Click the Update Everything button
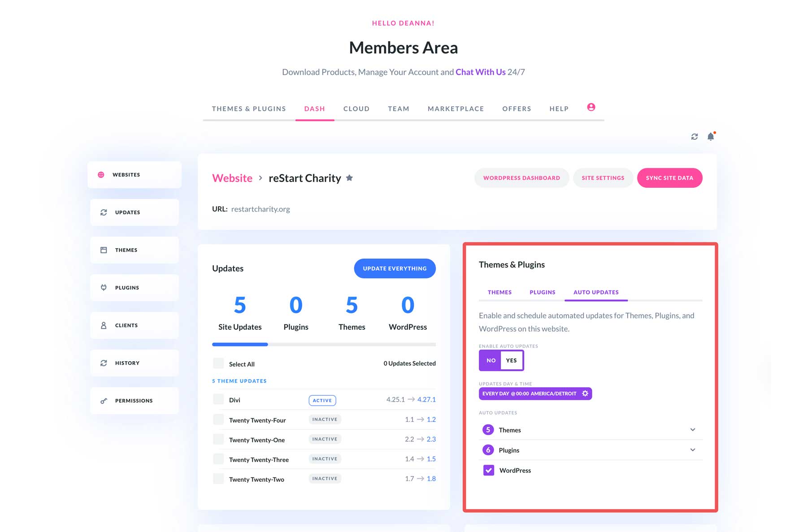This screenshot has height=532, width=807. pos(395,268)
